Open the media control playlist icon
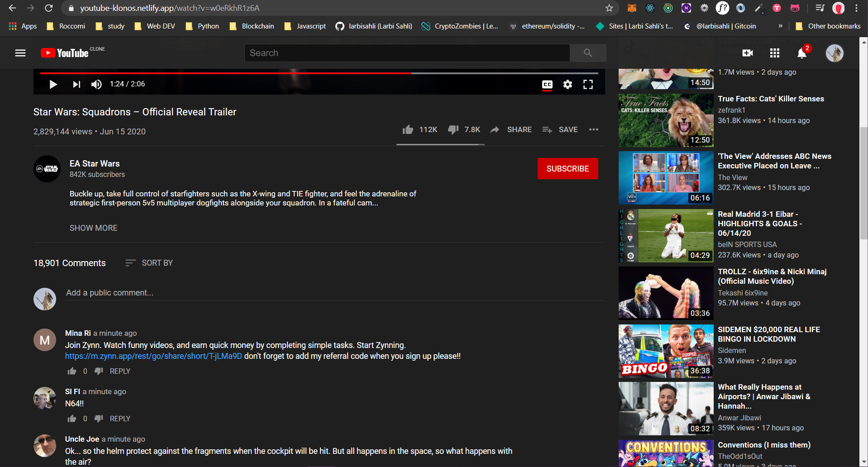The height and width of the screenshot is (467, 868). click(x=820, y=8)
